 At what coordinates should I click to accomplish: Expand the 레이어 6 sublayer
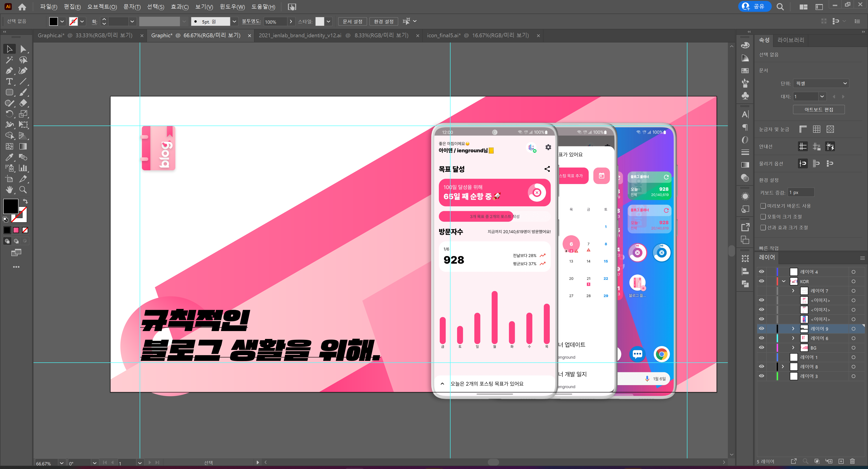pos(793,338)
